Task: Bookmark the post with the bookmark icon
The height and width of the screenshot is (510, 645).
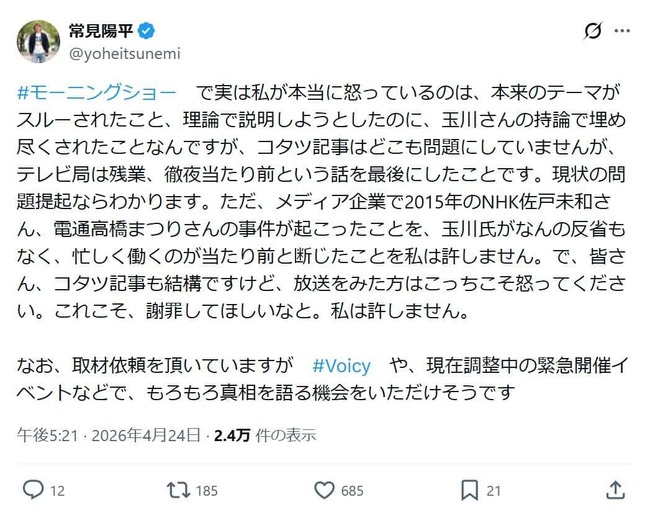Action: (470, 490)
